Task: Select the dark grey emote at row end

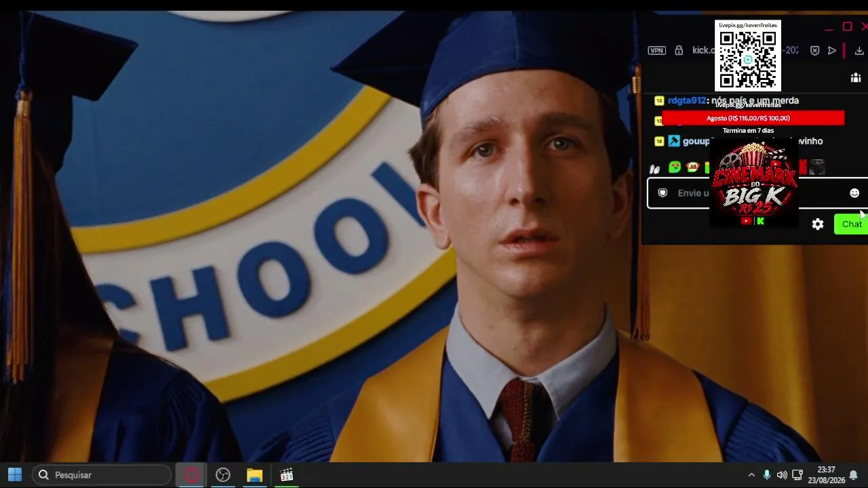Action: (x=817, y=167)
